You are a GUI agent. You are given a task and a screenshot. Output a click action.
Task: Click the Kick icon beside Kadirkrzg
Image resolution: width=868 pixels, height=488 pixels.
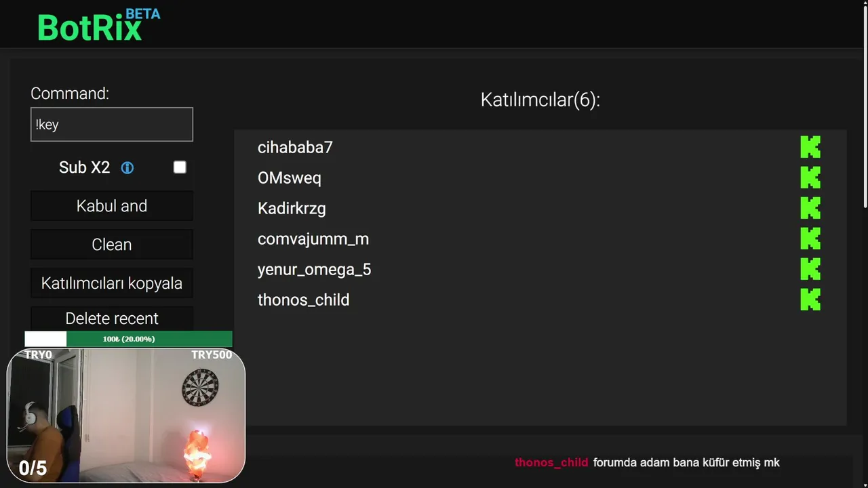point(810,208)
